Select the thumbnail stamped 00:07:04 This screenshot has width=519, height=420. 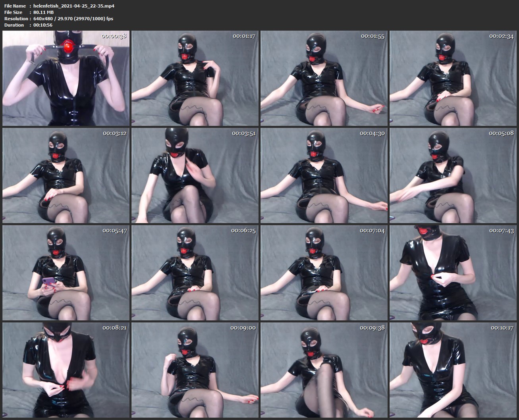(x=324, y=273)
